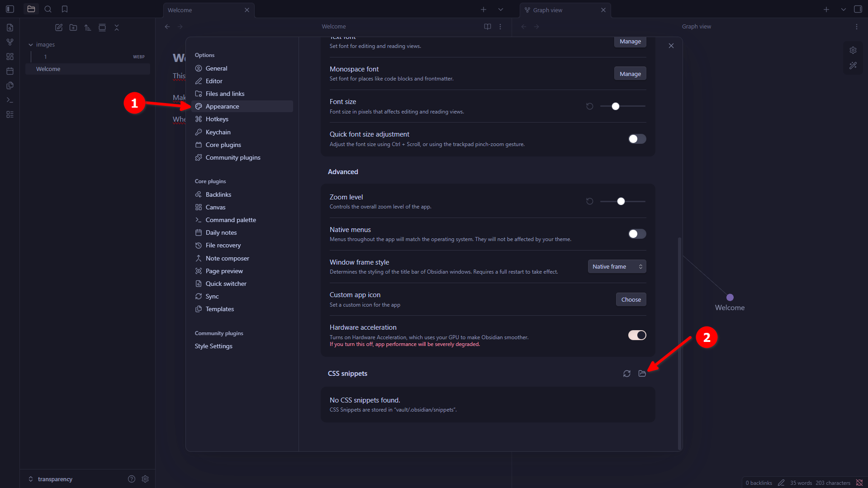Enable Quick font size adjustment

pos(637,139)
